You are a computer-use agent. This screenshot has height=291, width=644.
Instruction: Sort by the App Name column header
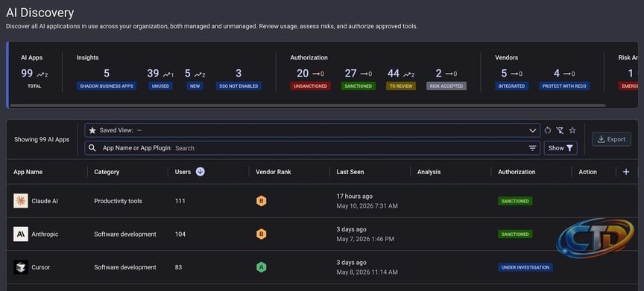28,172
